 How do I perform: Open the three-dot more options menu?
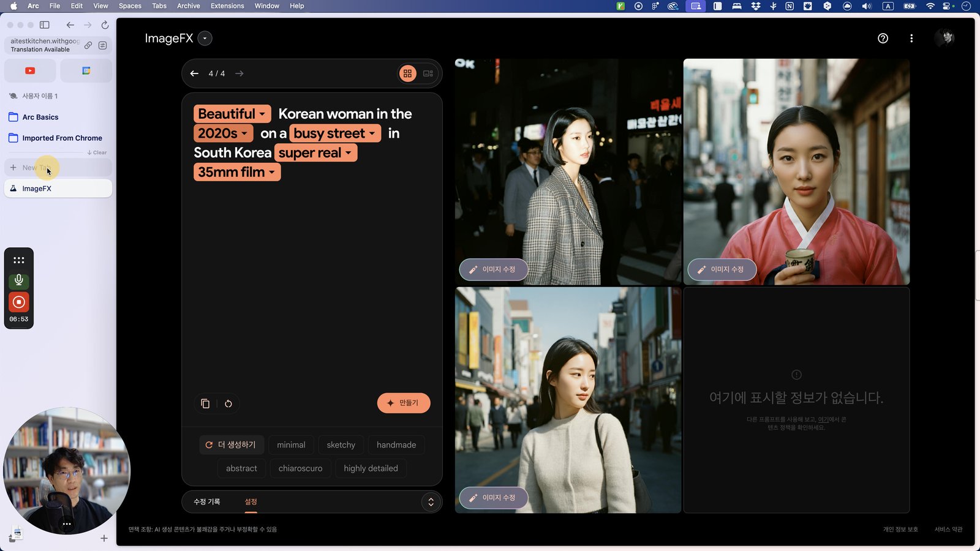click(911, 39)
